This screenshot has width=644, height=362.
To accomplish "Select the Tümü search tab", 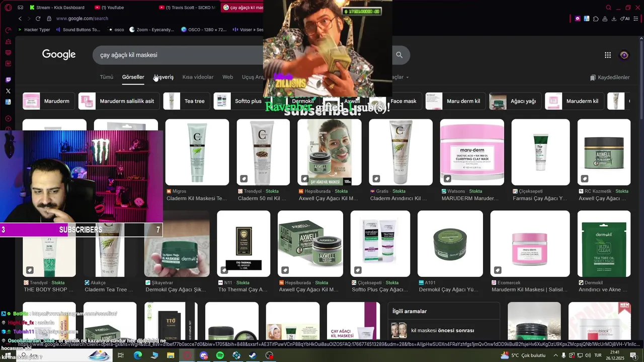I will click(107, 77).
